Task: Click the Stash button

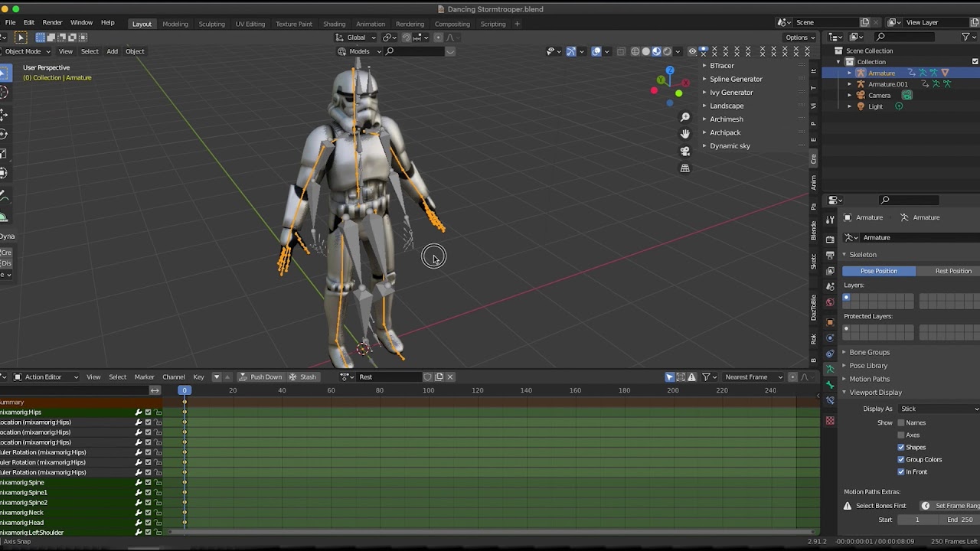Action: tap(302, 377)
